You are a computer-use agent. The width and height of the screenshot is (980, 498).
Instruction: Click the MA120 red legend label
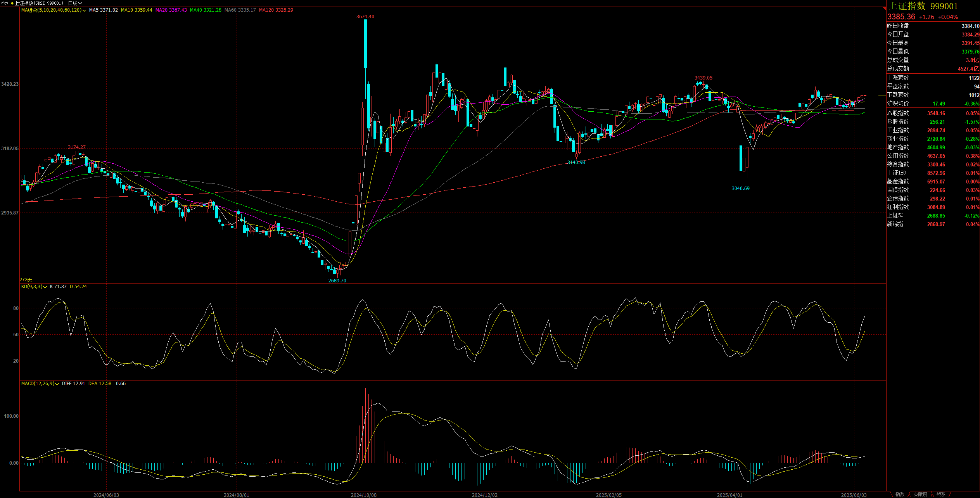[x=276, y=10]
